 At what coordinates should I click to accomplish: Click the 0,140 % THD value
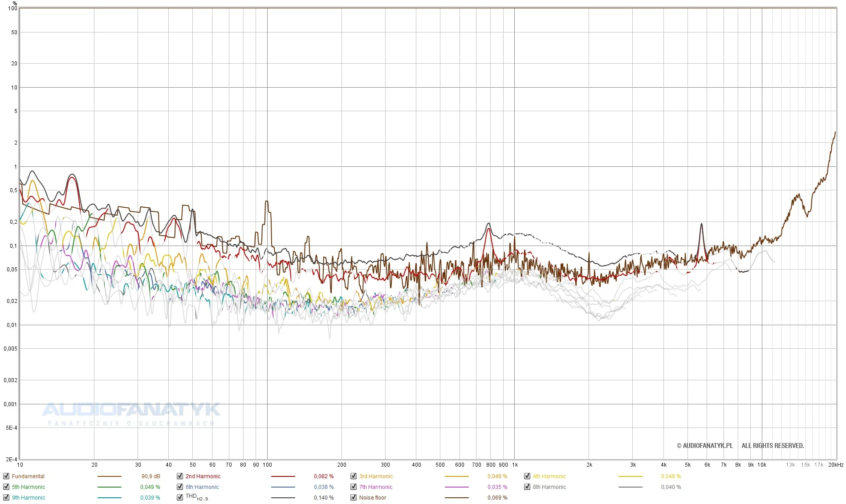click(x=324, y=497)
